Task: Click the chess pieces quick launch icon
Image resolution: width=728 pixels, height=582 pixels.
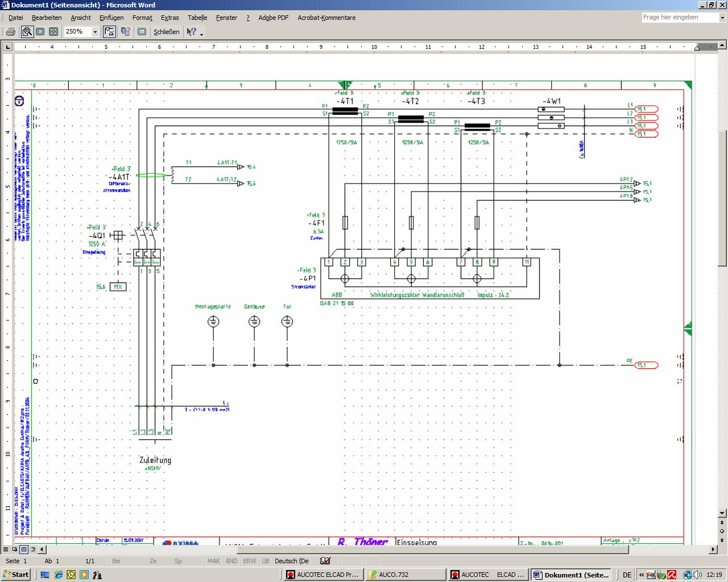Action: (97, 575)
